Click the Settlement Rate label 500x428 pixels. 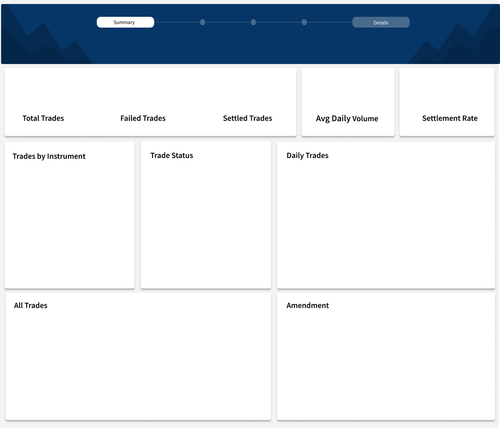coord(450,118)
